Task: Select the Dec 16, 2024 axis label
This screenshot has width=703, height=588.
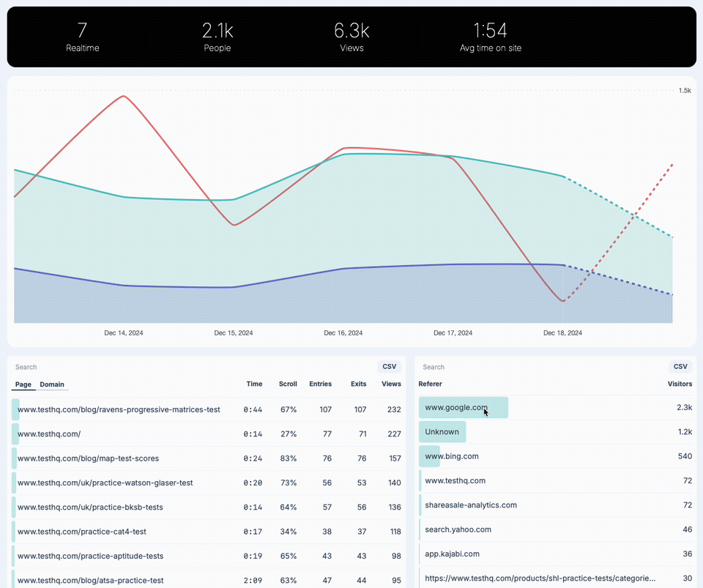Action: (343, 332)
